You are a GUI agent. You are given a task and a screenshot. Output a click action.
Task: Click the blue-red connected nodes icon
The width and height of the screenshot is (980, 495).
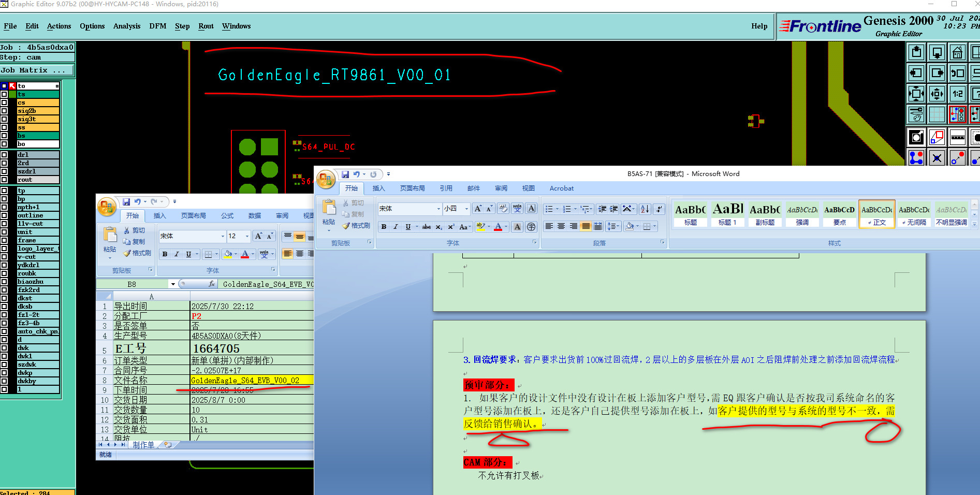916,158
